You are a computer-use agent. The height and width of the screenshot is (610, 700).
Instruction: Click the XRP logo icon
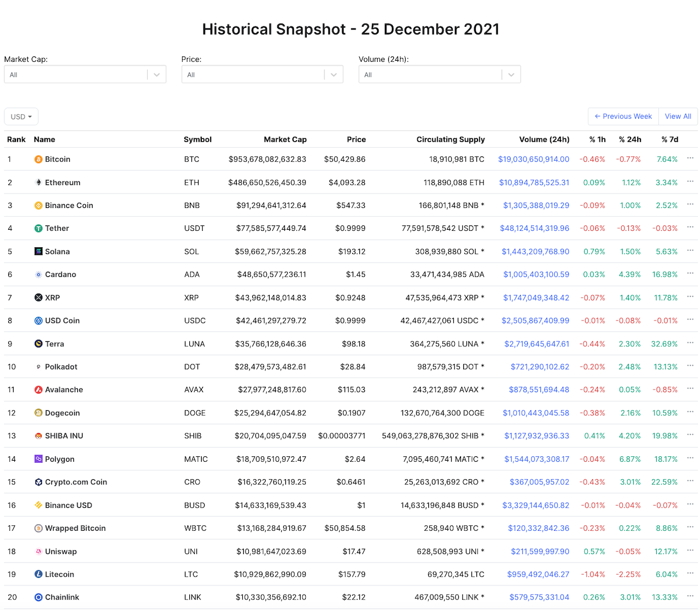(38, 298)
